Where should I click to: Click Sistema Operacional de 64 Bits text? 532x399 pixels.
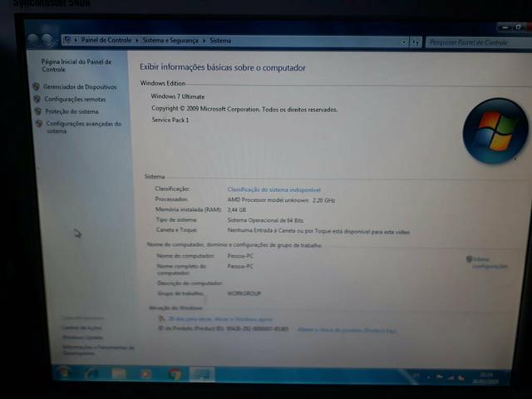(265, 220)
